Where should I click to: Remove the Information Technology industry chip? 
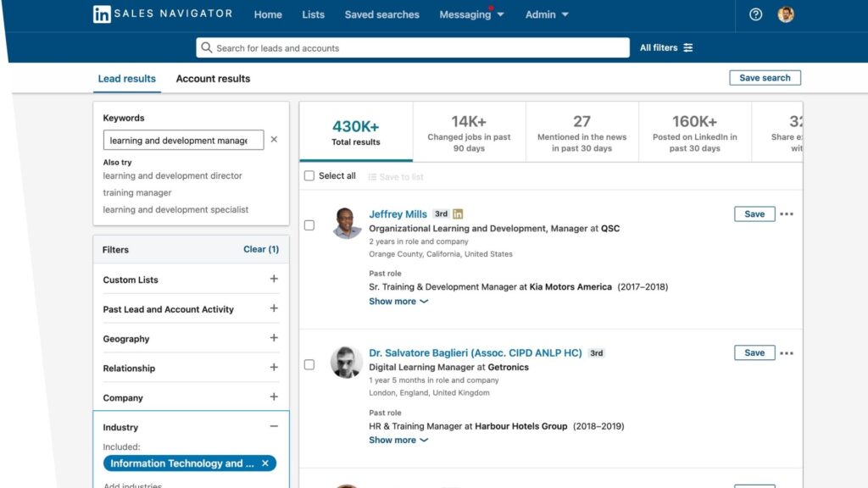click(x=265, y=463)
